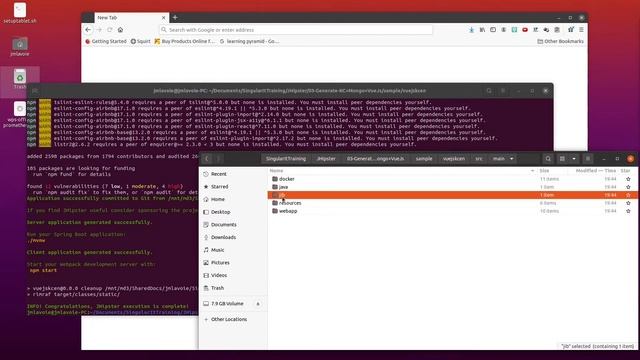Open learning pyramid bookmark
640x360 pixels.
click(x=249, y=41)
